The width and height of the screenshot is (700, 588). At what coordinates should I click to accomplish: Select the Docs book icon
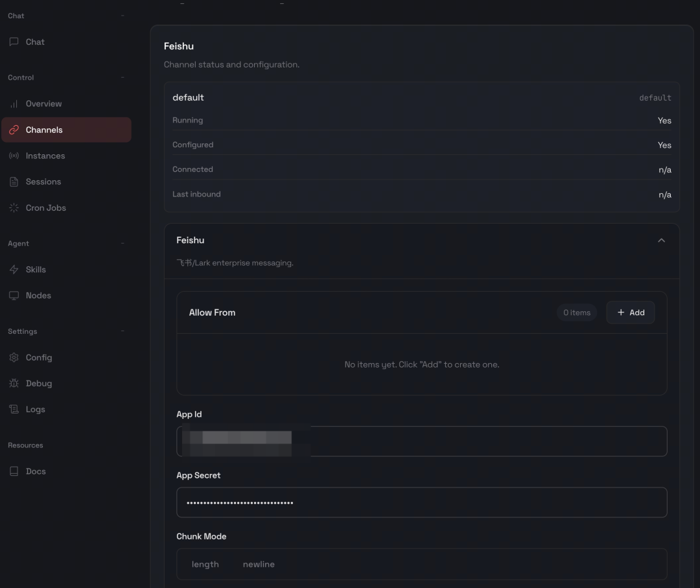[x=14, y=471]
